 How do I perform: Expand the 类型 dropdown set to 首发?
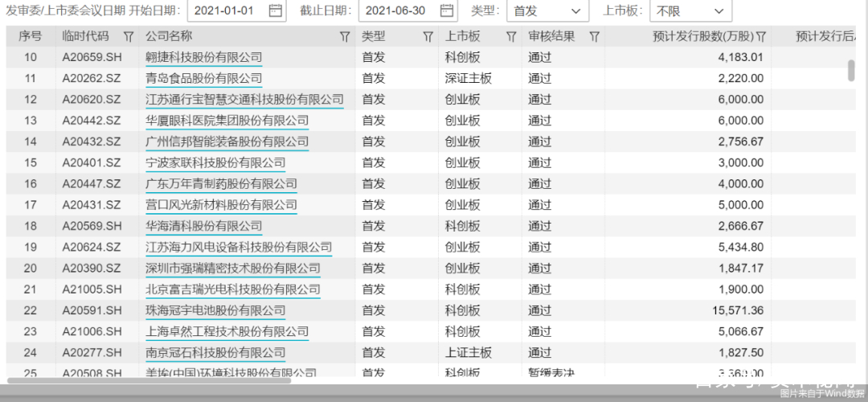click(547, 10)
